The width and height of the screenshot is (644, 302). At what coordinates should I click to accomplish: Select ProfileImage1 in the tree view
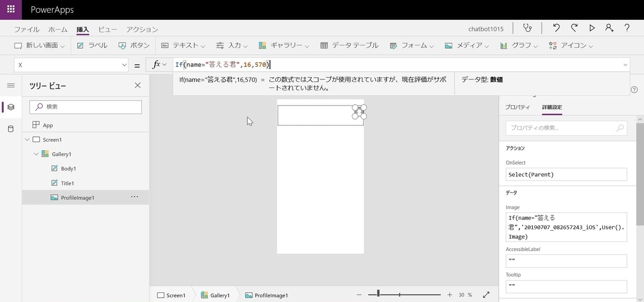pos(85,197)
